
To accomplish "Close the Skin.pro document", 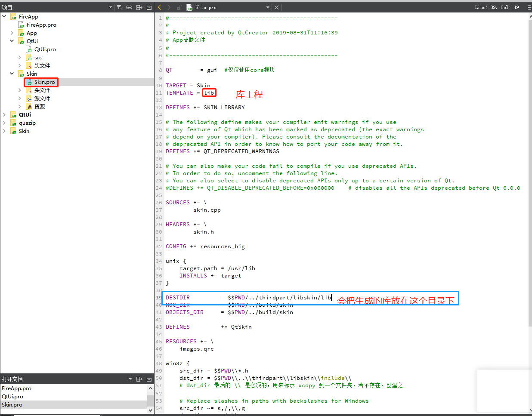I will pos(277,7).
